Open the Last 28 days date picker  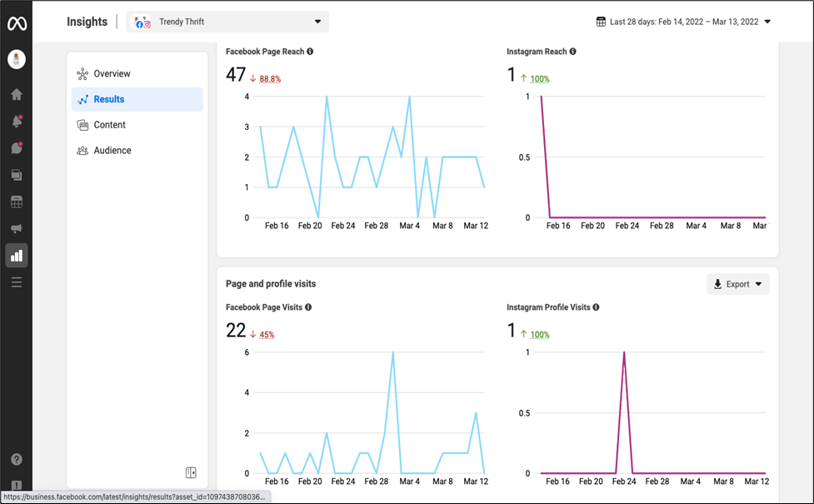(x=683, y=22)
